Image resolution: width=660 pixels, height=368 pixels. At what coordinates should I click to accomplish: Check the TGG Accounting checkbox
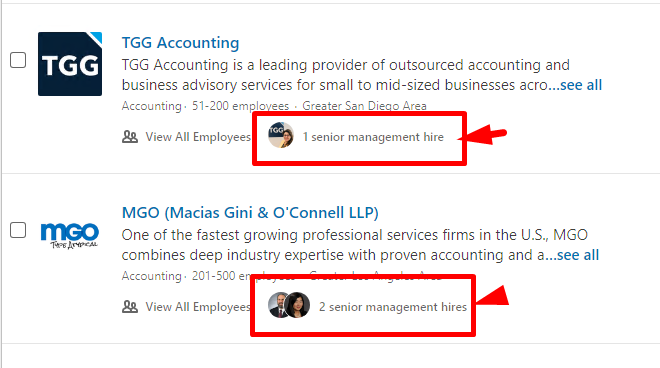click(18, 60)
